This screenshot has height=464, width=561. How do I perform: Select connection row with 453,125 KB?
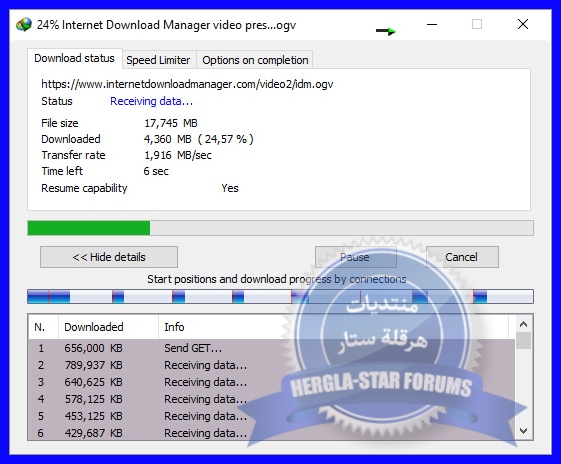(x=272, y=416)
